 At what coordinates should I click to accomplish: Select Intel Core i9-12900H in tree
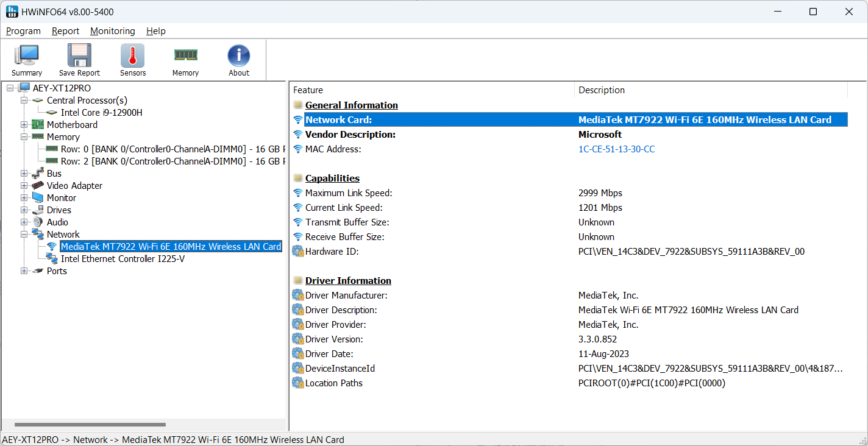102,113
